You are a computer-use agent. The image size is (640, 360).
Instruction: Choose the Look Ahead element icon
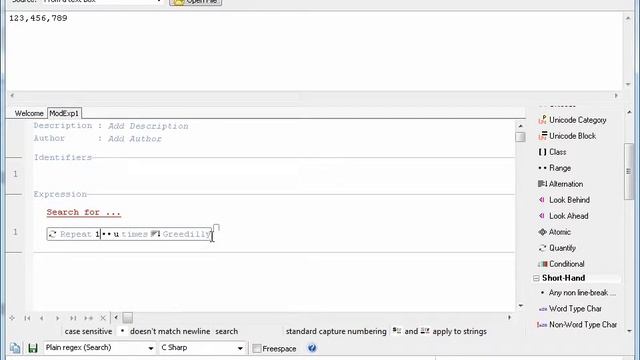pos(542,216)
